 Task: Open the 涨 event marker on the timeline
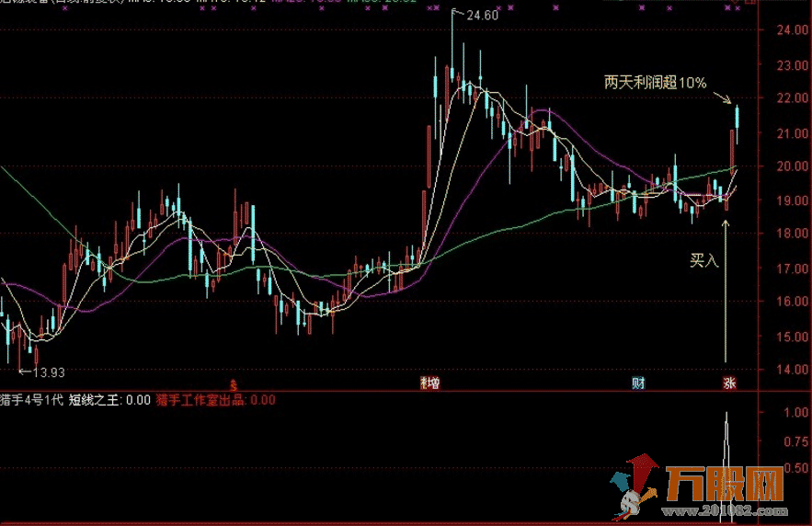pyautogui.click(x=729, y=383)
